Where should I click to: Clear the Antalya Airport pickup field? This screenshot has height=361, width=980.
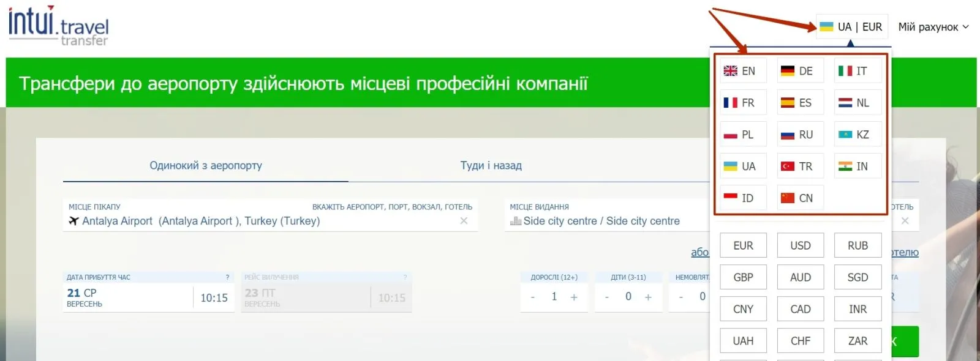tap(464, 221)
